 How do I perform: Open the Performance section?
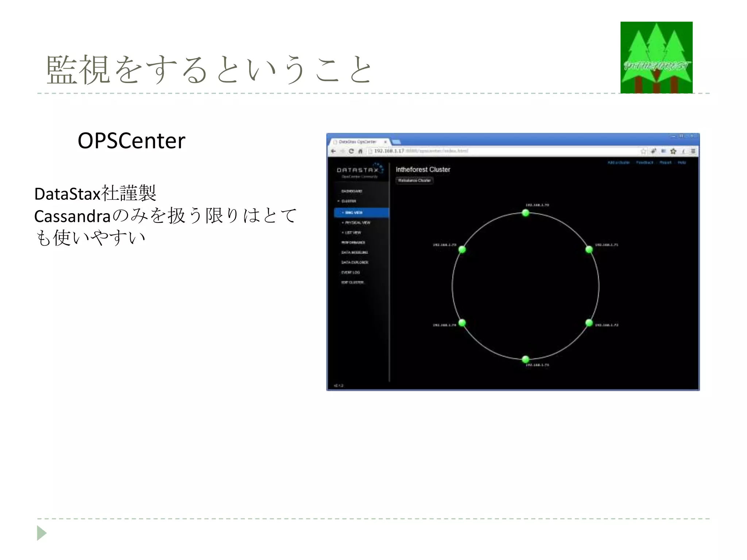pos(353,242)
